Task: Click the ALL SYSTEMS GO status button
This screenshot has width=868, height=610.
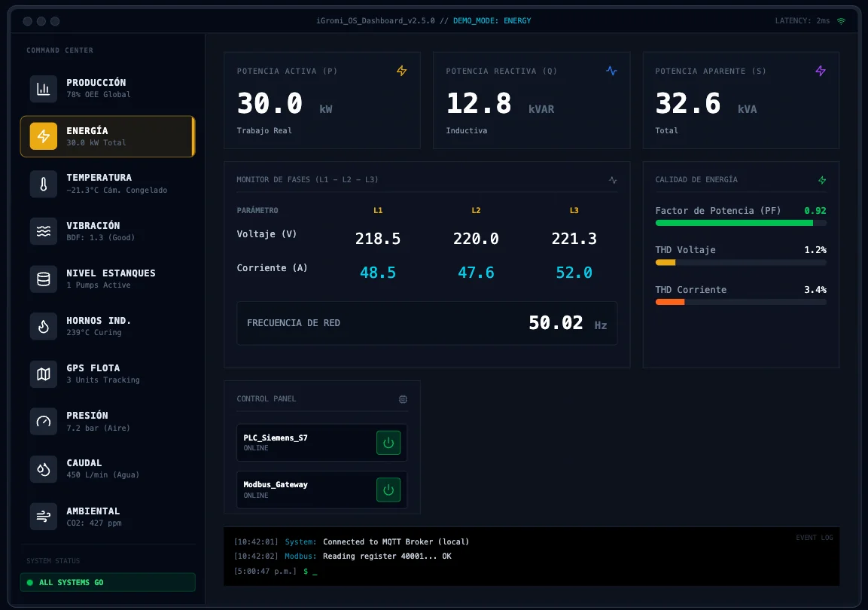Action: tap(108, 582)
